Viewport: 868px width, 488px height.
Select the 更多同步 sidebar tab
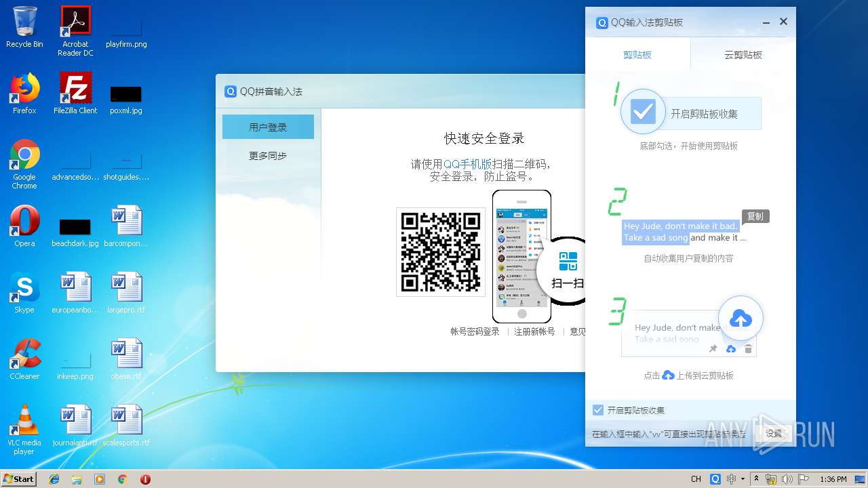click(268, 156)
